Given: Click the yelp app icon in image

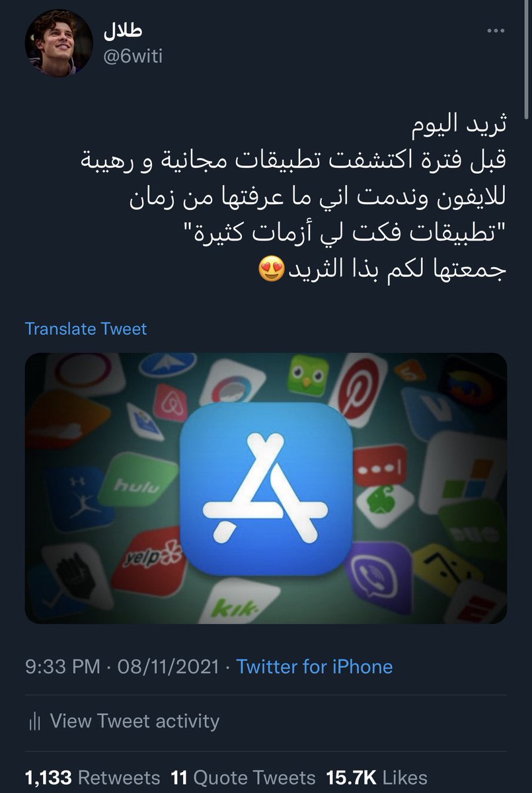Looking at the screenshot, I should pos(147,561).
